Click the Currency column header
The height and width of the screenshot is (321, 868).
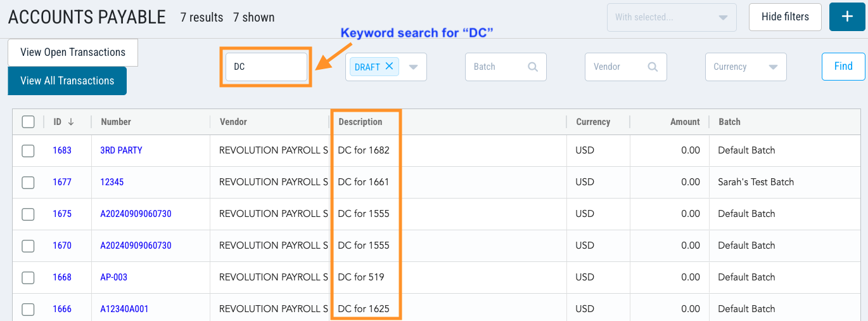click(x=593, y=122)
